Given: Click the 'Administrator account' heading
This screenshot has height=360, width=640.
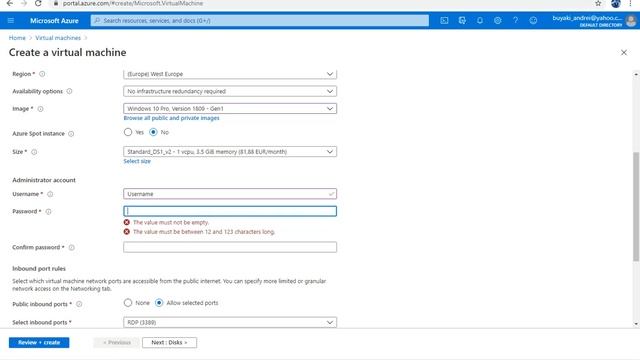Looking at the screenshot, I should click(x=44, y=180).
